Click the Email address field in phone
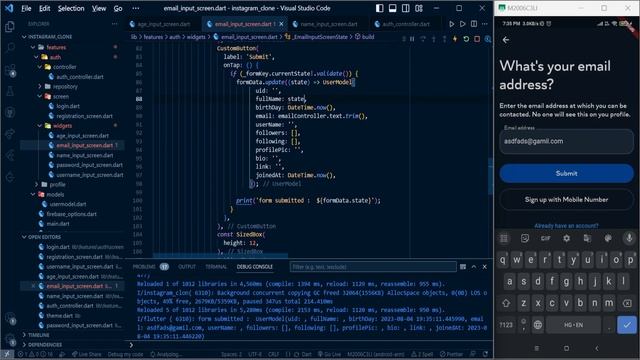The height and width of the screenshot is (360, 640). tap(567, 141)
